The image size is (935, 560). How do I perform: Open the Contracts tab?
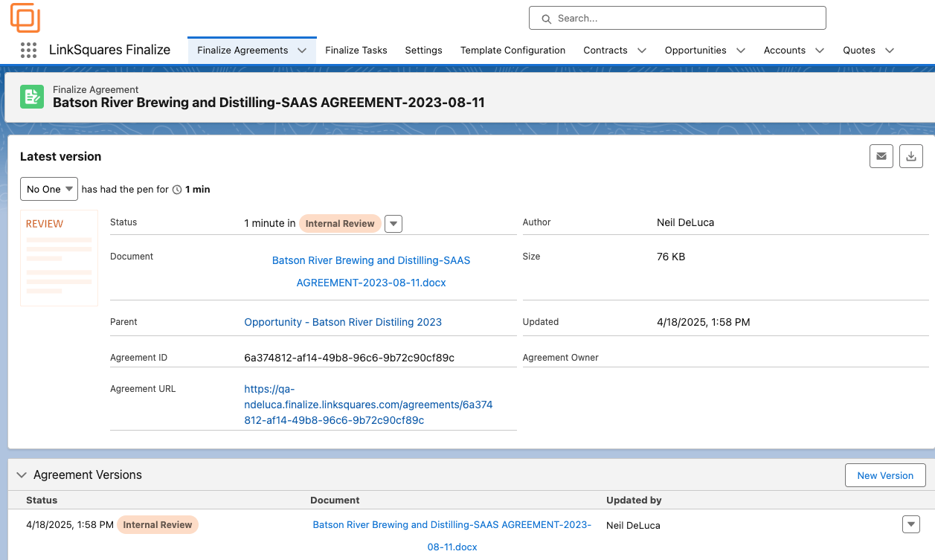click(605, 51)
